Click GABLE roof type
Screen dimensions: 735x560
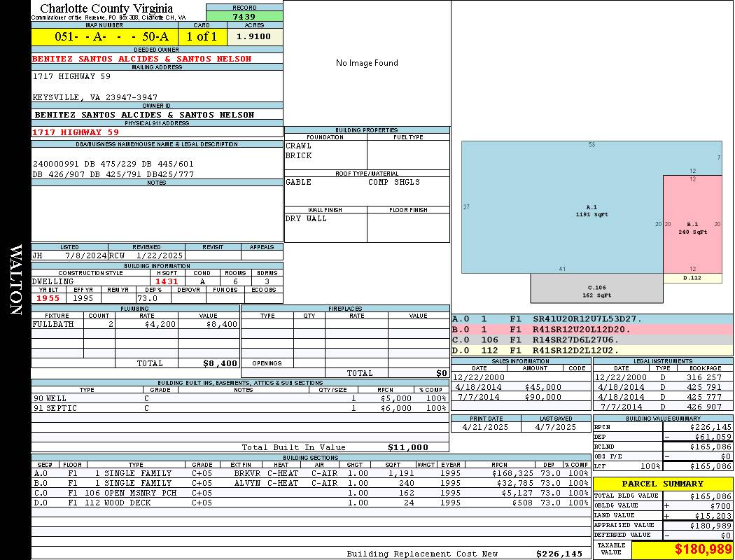(298, 182)
